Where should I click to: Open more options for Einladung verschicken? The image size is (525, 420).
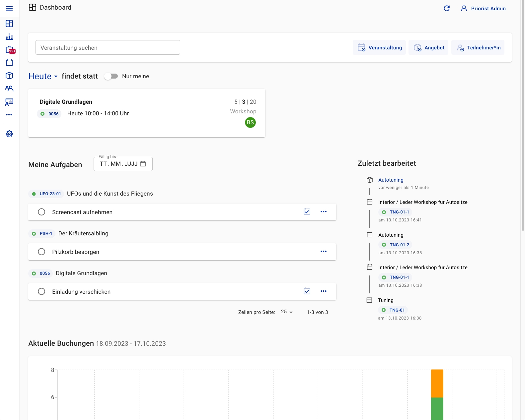(x=324, y=291)
